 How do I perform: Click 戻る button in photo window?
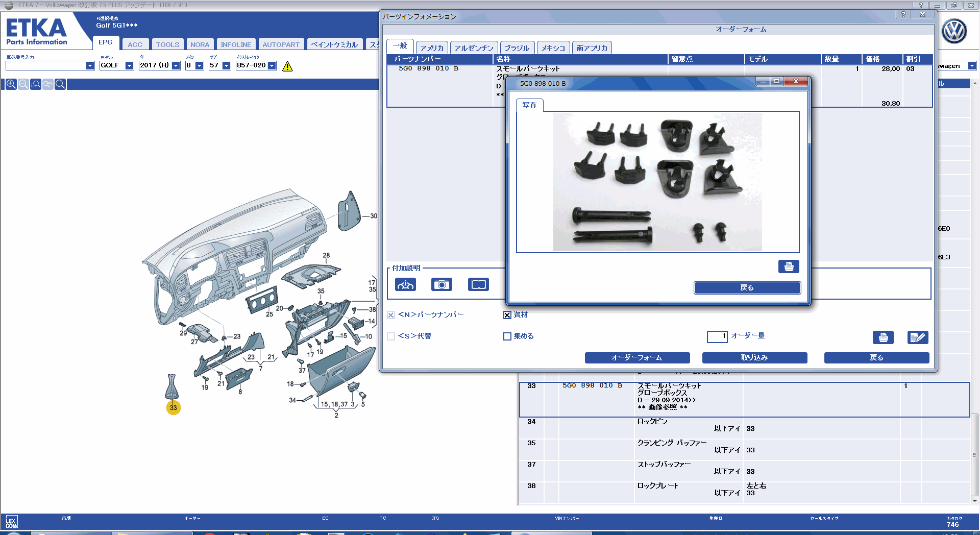pos(747,288)
